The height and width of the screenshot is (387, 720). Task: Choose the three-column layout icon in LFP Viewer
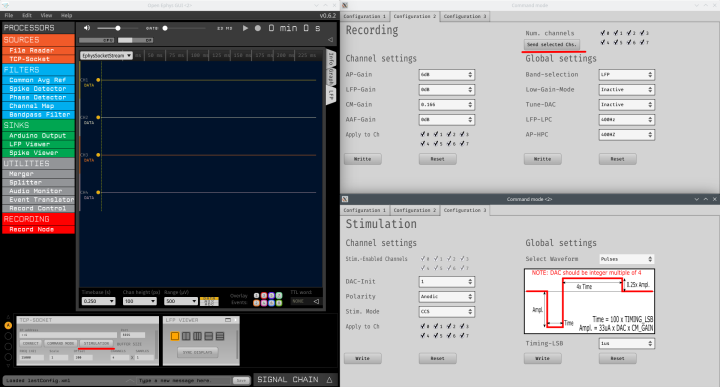click(x=197, y=336)
